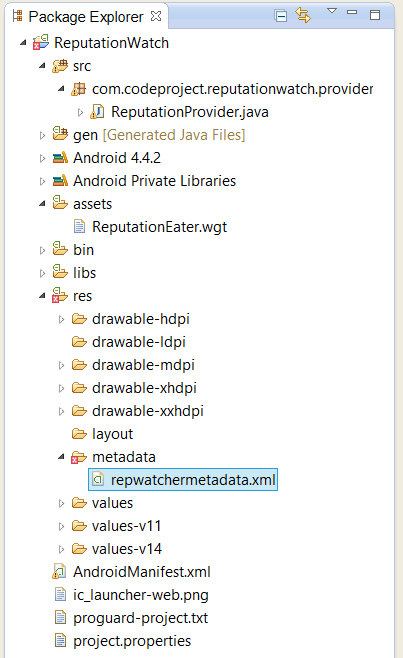The width and height of the screenshot is (403, 658).
Task: Close the Package Explorer tab
Action: pyautogui.click(x=156, y=16)
